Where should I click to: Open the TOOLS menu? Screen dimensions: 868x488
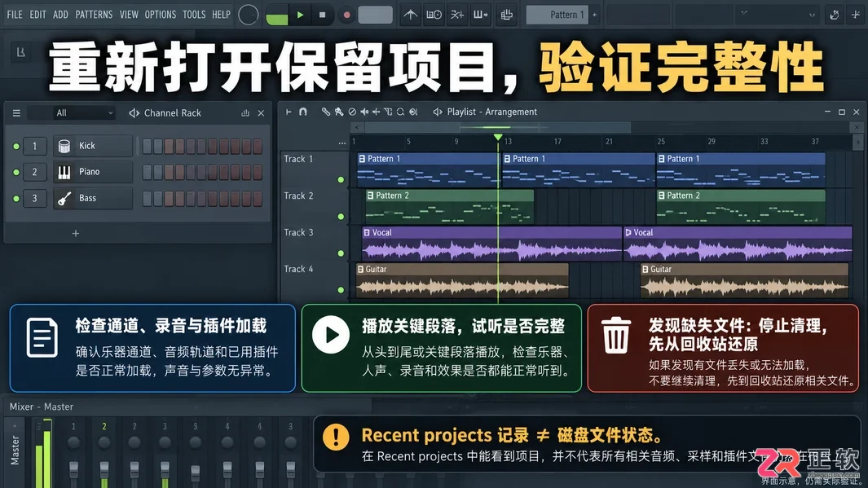194,15
